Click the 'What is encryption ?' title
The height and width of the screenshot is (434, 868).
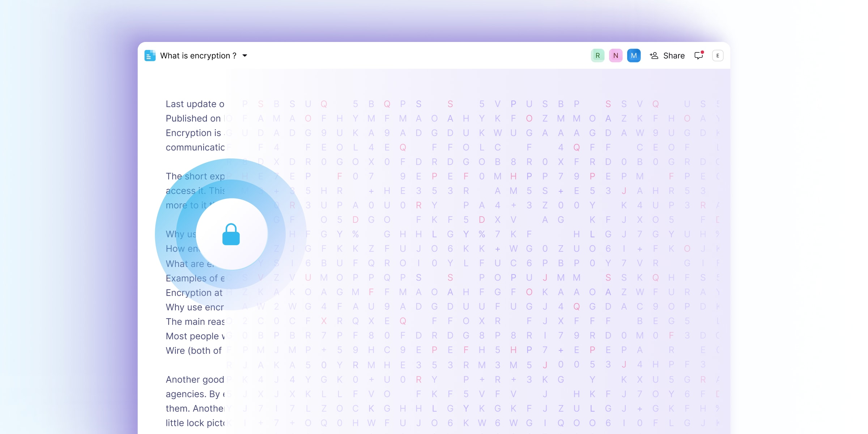point(198,56)
